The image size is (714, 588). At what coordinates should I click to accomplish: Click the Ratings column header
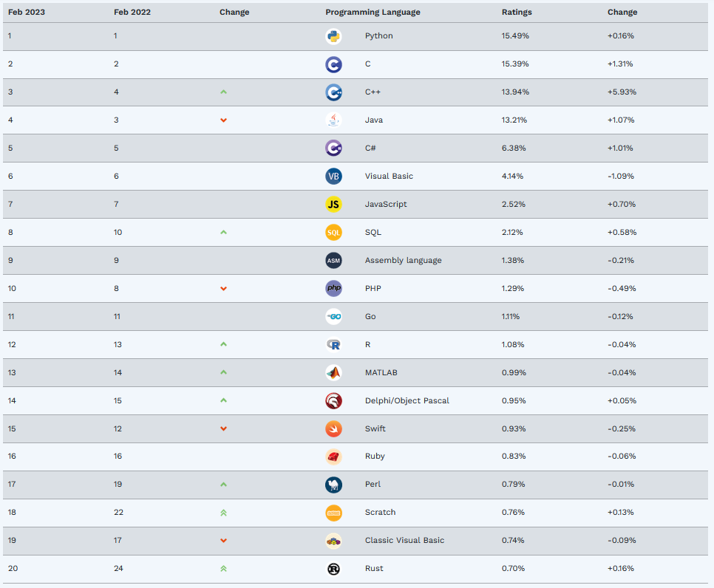[x=517, y=13]
